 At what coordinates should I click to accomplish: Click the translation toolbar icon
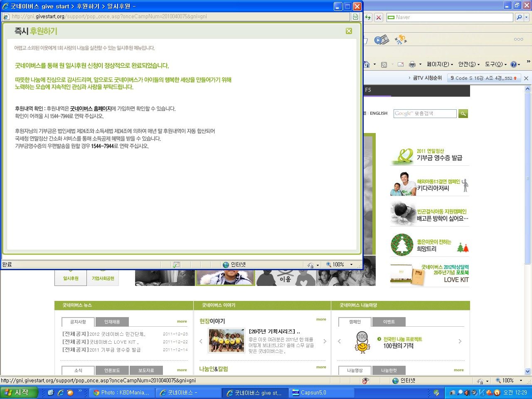[x=401, y=40]
